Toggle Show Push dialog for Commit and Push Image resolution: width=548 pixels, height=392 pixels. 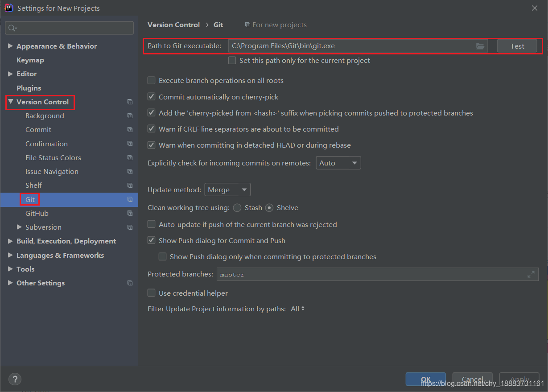coord(151,240)
